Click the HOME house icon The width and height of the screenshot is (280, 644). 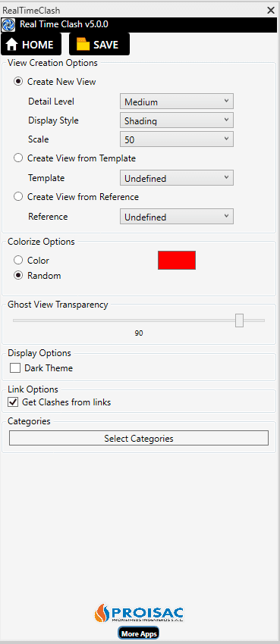[x=11, y=45]
